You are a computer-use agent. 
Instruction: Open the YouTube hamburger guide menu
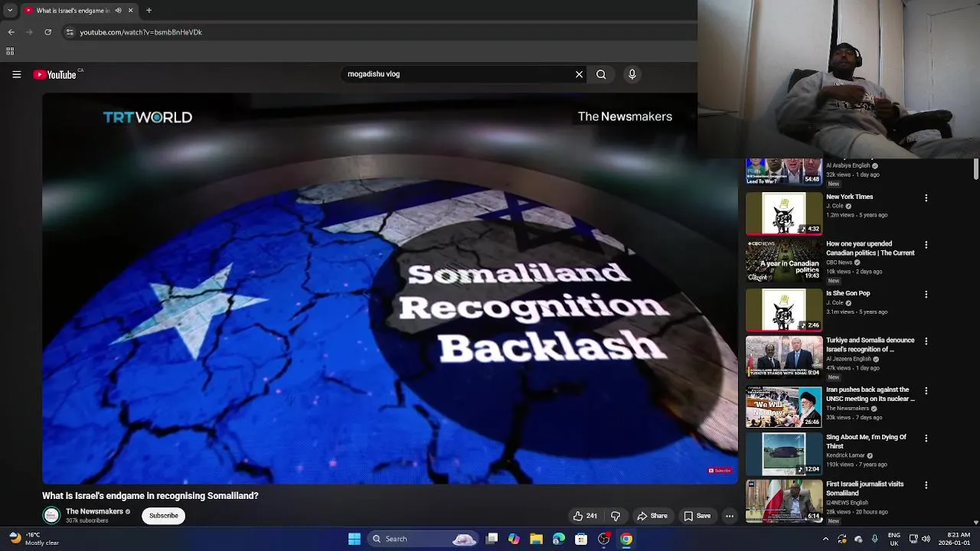[16, 74]
